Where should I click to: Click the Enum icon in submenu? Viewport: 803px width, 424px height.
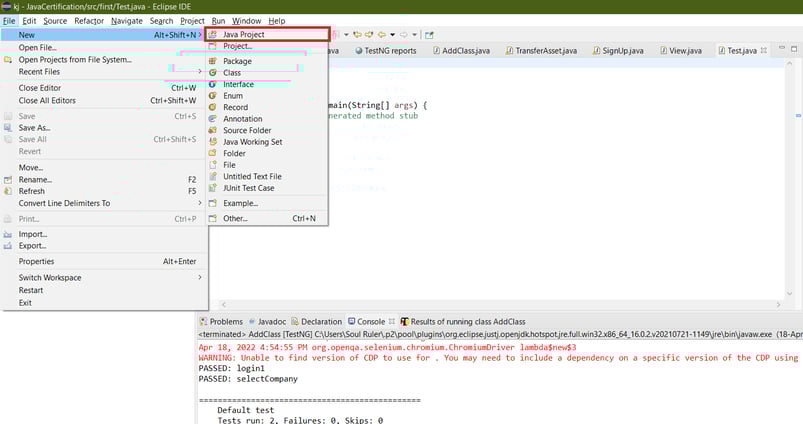tap(213, 96)
